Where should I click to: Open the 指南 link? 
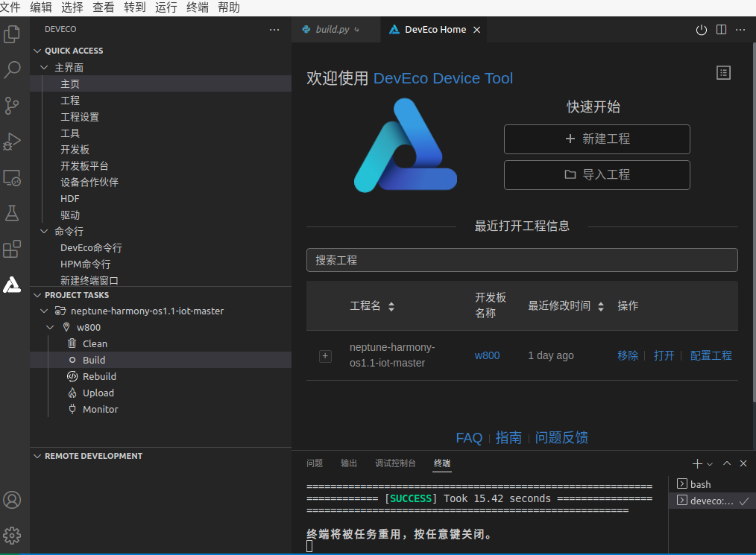click(x=508, y=437)
